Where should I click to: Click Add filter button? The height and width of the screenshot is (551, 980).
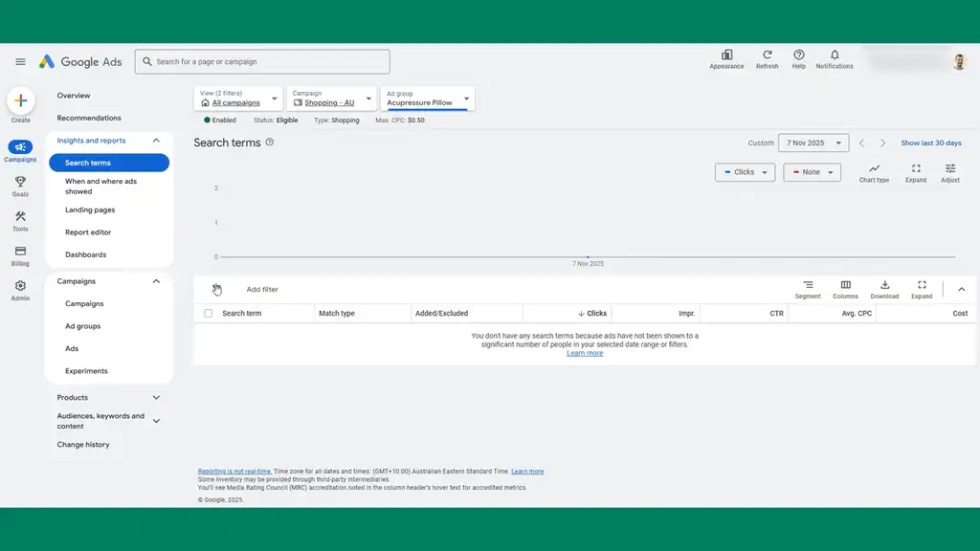(262, 290)
